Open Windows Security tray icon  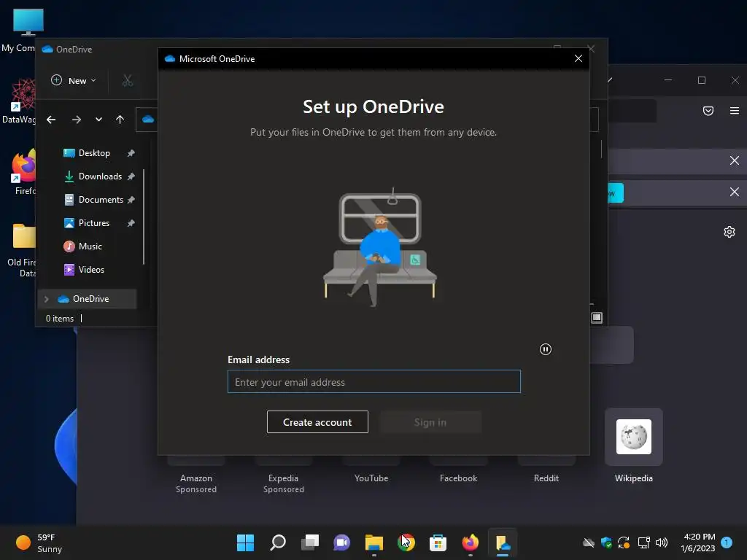tap(606, 542)
